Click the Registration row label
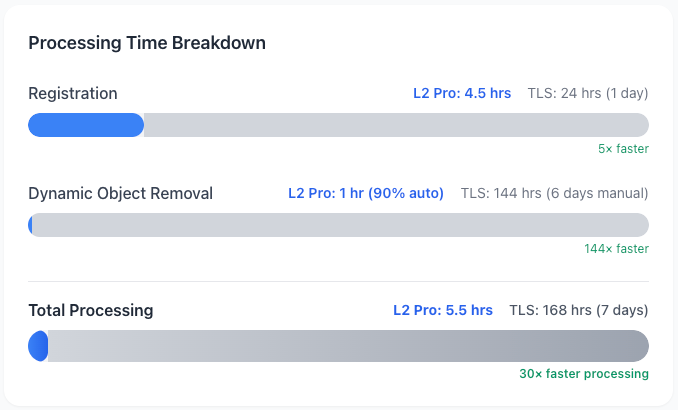678x410 pixels. tap(73, 93)
